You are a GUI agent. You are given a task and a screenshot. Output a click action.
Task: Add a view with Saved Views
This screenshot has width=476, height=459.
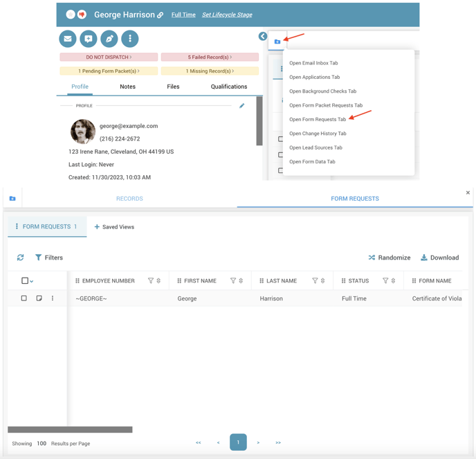tap(114, 227)
